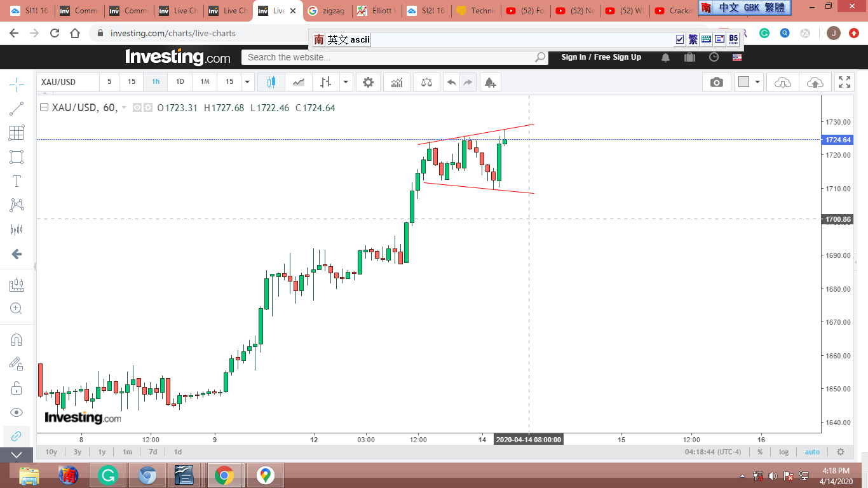
Task: Toggle log scale on price axis
Action: tap(783, 452)
